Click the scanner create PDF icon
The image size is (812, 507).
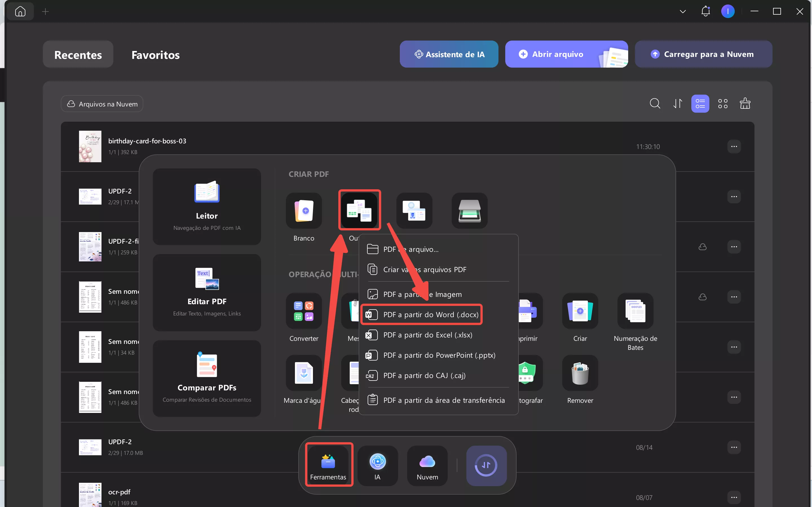[x=469, y=211]
